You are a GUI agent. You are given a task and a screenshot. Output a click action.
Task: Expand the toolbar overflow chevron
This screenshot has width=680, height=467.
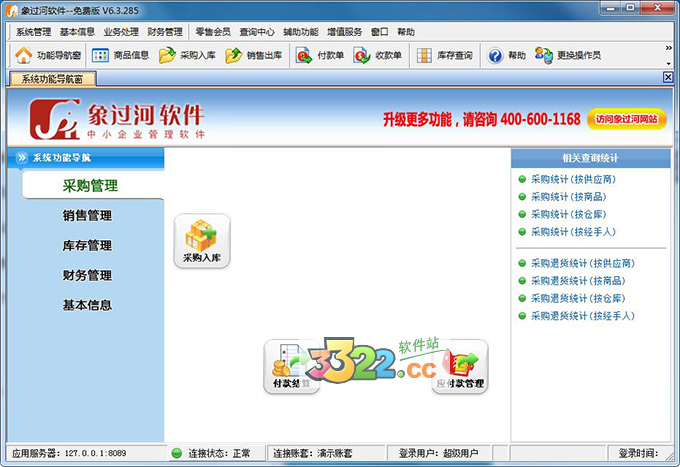coord(668,48)
